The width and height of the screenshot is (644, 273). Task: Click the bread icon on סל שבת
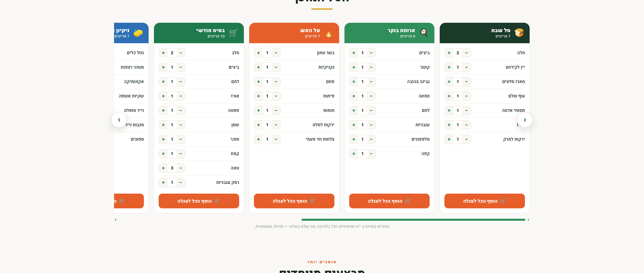click(519, 33)
